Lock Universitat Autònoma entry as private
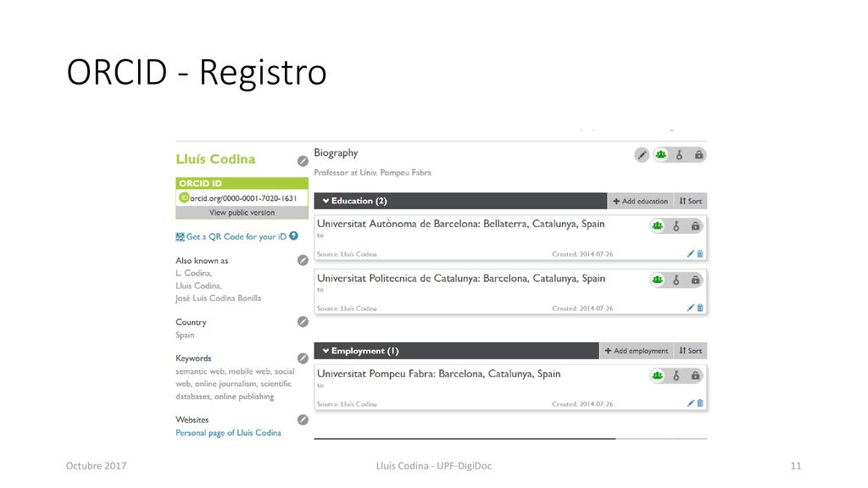The width and height of the screenshot is (868, 488). [695, 225]
